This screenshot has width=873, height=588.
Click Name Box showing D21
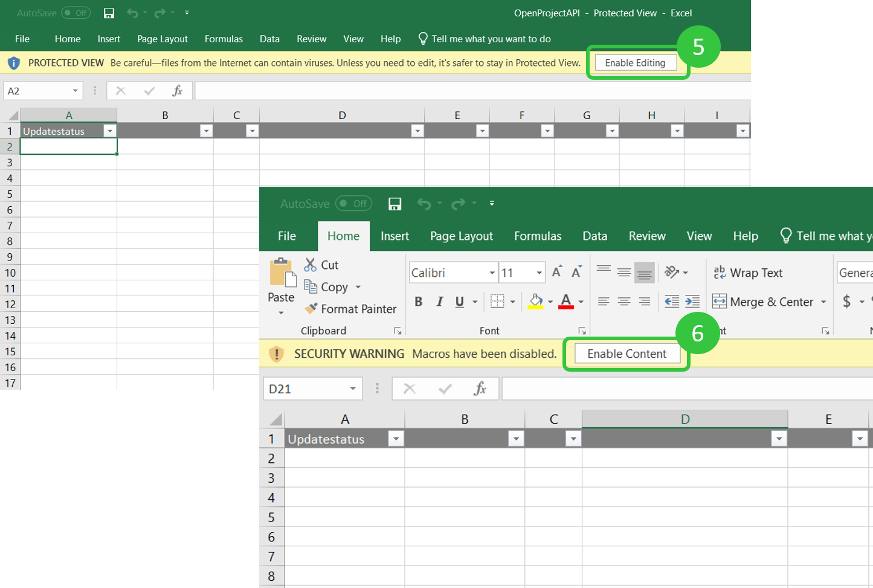click(x=312, y=389)
